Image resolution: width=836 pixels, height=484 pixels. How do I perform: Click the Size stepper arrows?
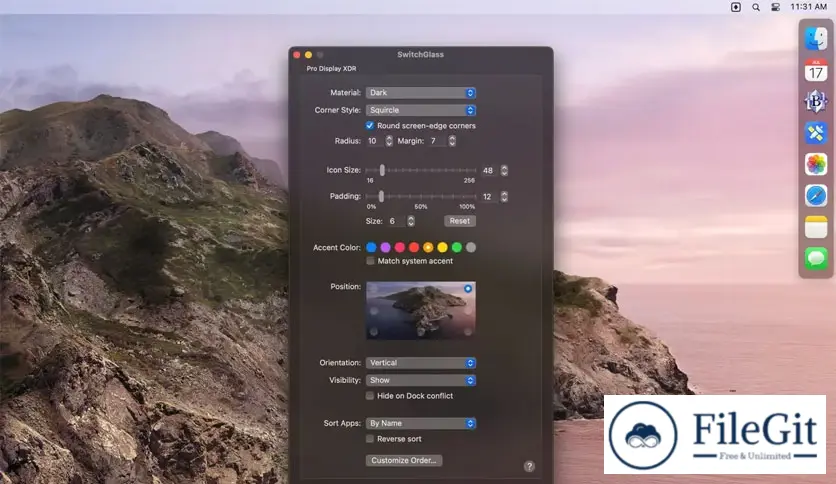[x=411, y=221]
